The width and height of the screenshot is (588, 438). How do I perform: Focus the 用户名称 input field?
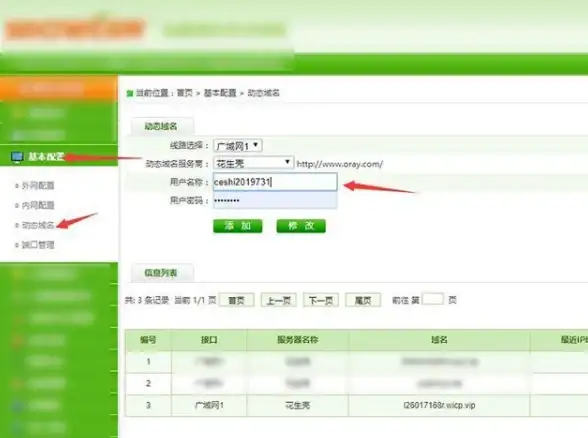click(275, 182)
